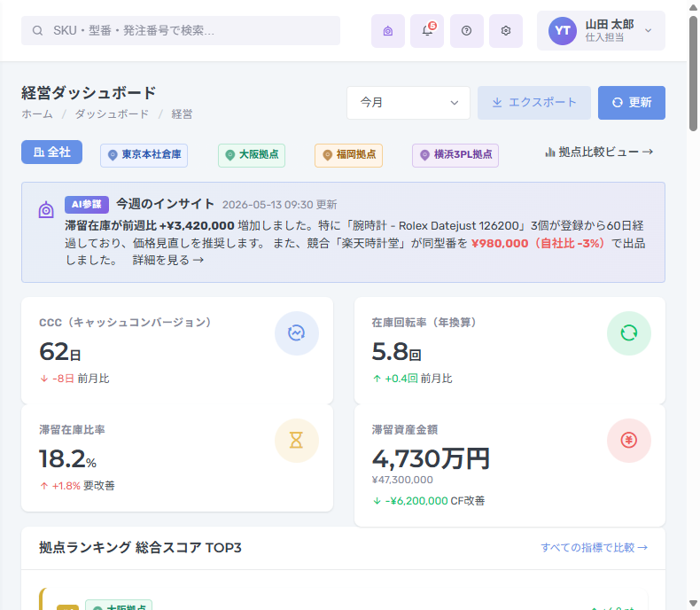This screenshot has width=700, height=610.
Task: Click the 更新 refresh button
Action: point(631,103)
